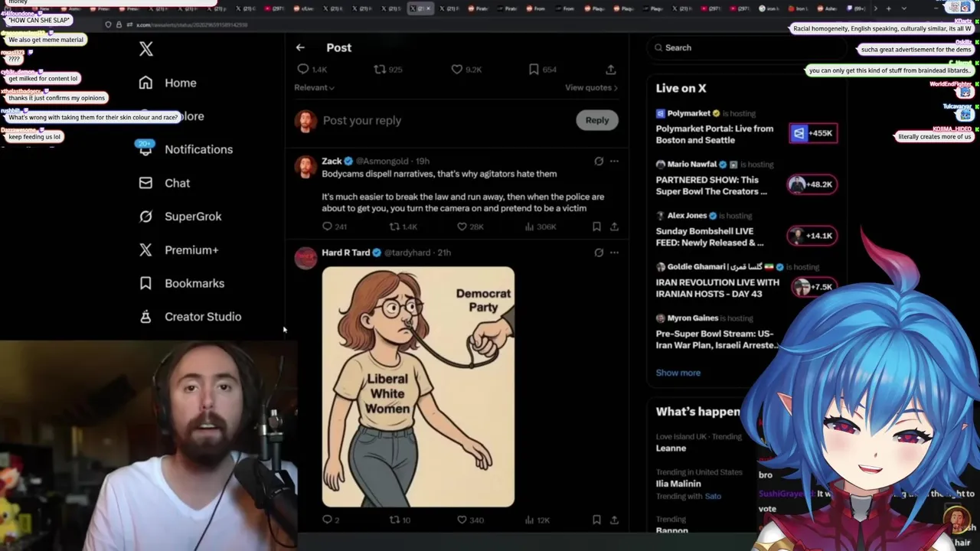Click Grok icon on Hard R Tard post

point(599,253)
